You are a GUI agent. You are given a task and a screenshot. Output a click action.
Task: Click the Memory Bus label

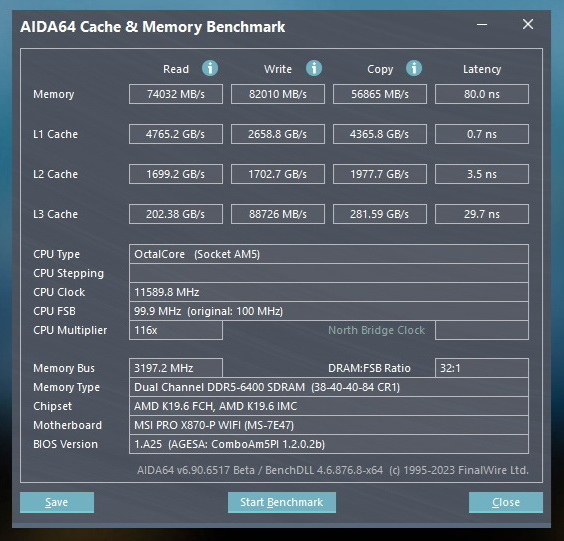coord(64,368)
